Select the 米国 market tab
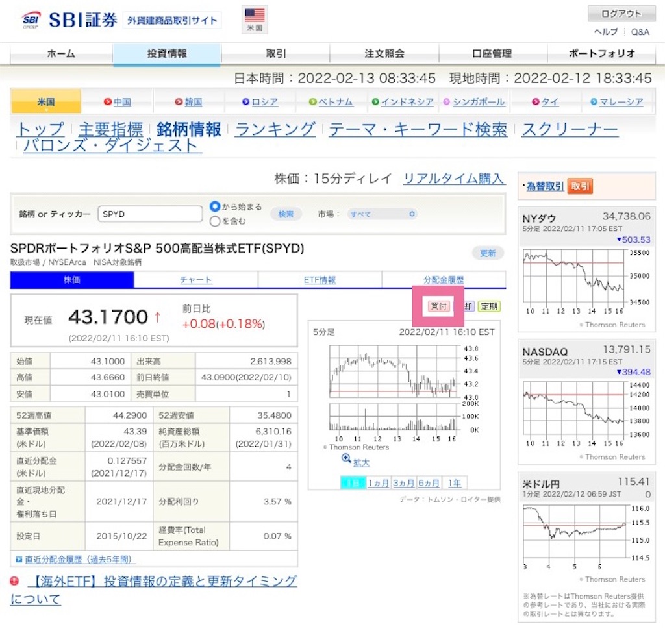The image size is (665, 644). click(x=46, y=102)
